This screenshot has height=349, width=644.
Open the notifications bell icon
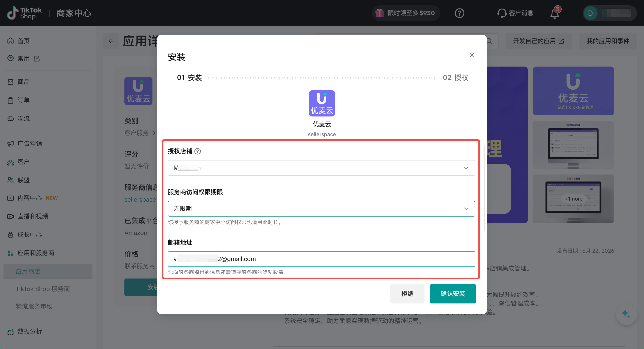(x=554, y=13)
